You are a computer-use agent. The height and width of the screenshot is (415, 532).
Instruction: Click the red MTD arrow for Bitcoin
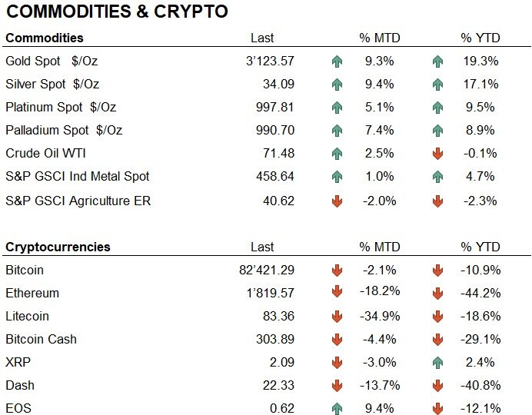click(337, 271)
